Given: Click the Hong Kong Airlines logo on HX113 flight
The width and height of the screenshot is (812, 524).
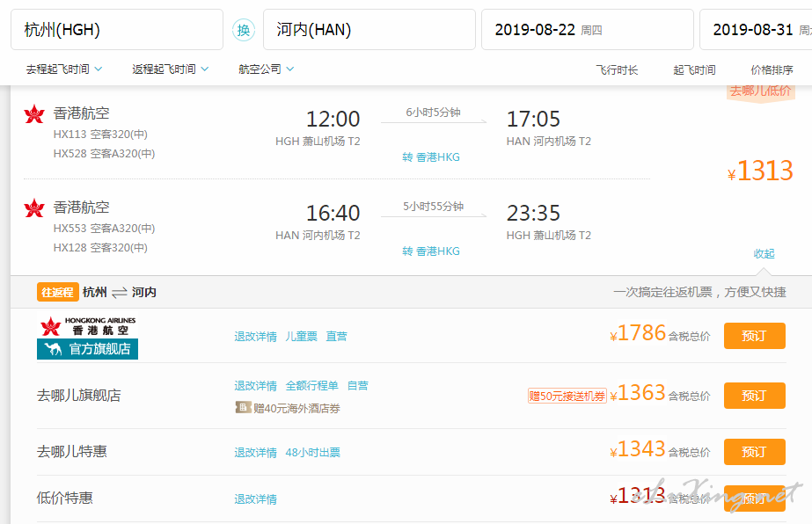Looking at the screenshot, I should pos(34,114).
